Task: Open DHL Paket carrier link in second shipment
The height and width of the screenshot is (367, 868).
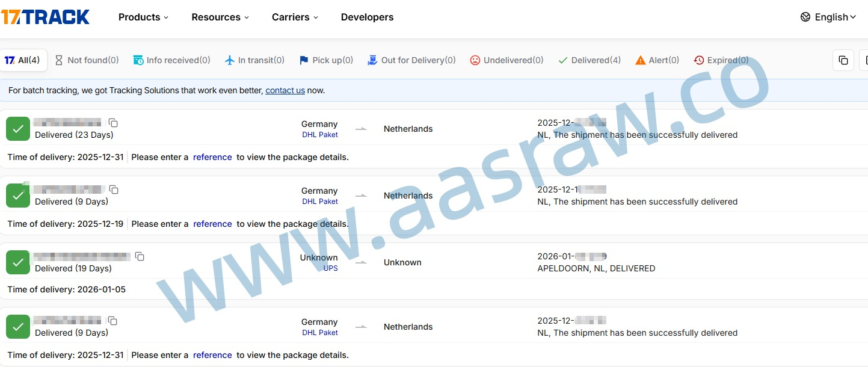Action: 320,202
